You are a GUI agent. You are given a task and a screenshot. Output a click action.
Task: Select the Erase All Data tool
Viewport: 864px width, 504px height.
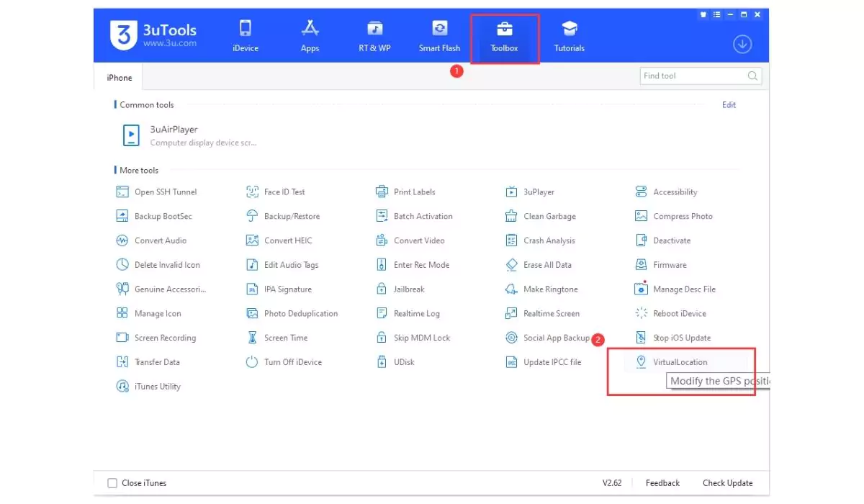click(x=539, y=265)
